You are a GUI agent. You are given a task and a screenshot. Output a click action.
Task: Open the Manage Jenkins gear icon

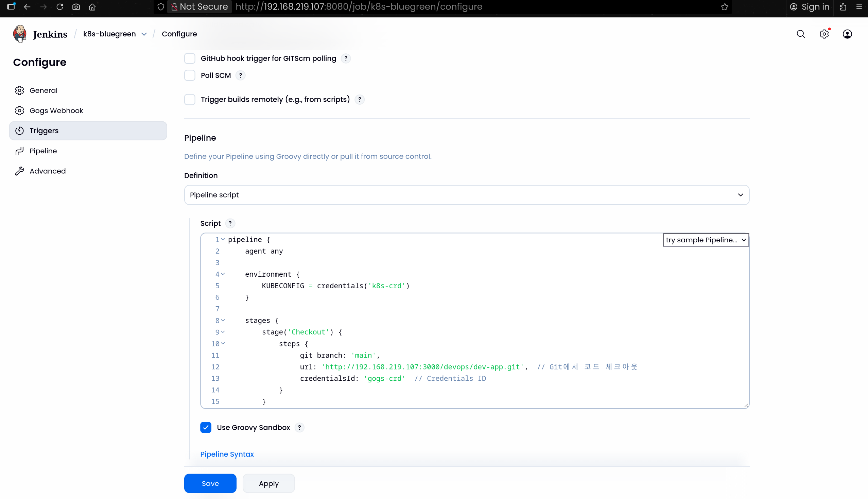[x=824, y=34]
